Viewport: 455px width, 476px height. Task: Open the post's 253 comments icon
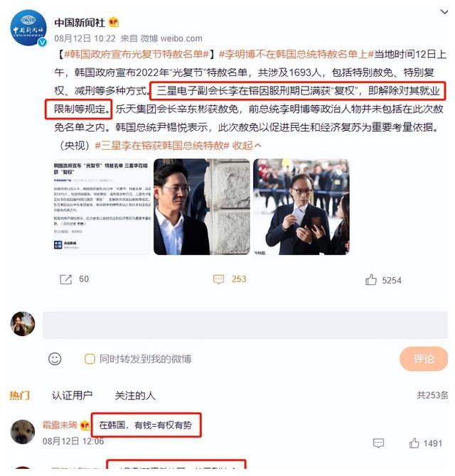[218, 279]
